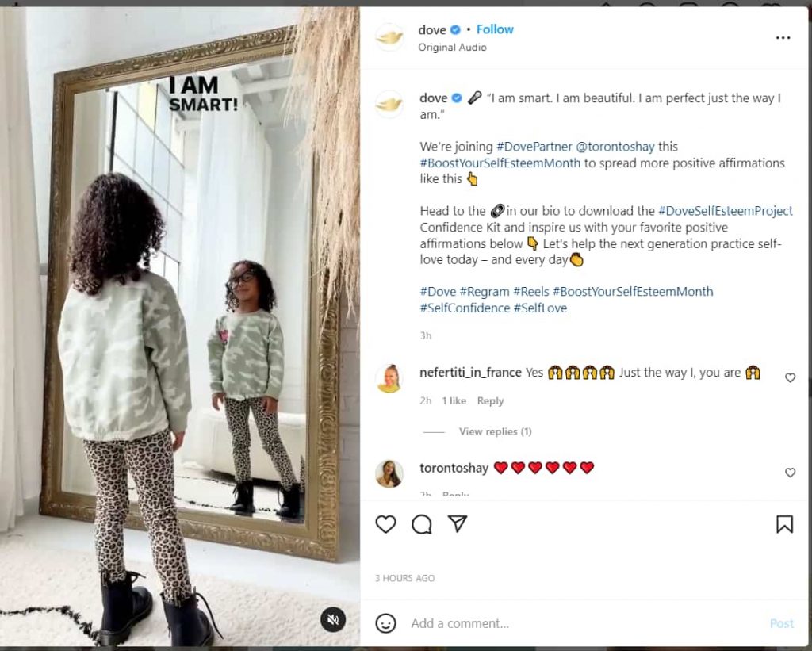Viewport: 812px width, 651px height.
Task: Open @torontoshay mention in caption
Action: (x=615, y=147)
